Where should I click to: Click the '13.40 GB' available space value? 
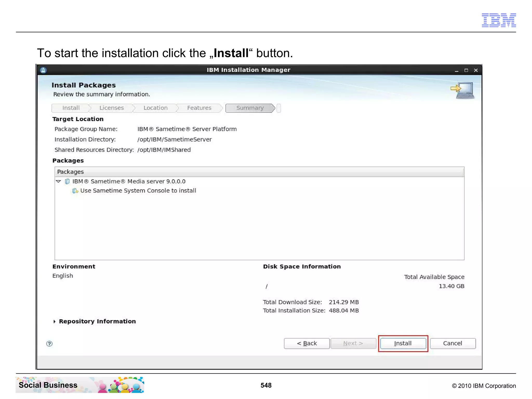coord(451,286)
